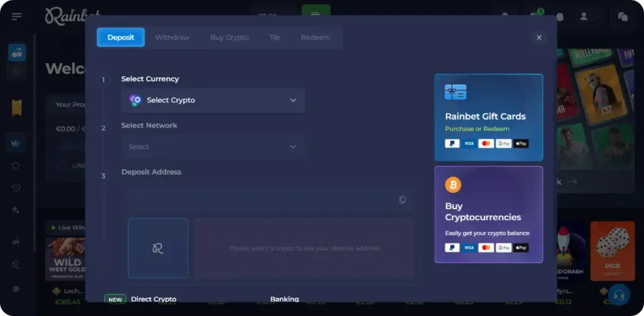Open the sparkles sidebar icon
644x316 pixels.
(x=16, y=210)
